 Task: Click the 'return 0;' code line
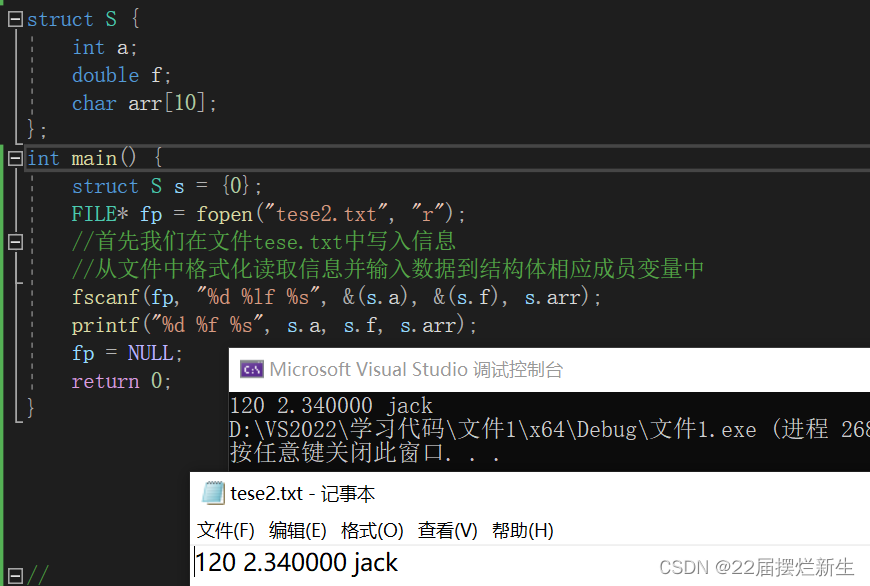(x=122, y=381)
